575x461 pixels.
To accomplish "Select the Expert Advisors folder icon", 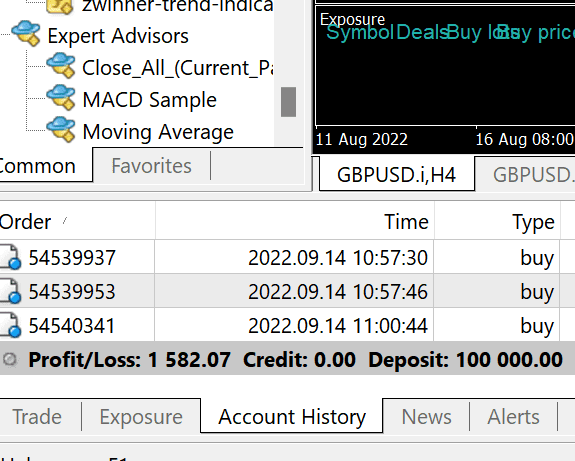I will point(26,34).
